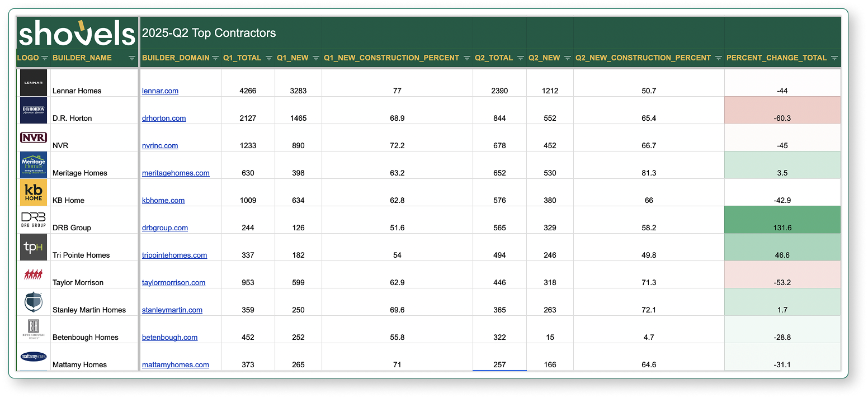
Task: Open the taylormorrison.com link
Action: pos(173,282)
